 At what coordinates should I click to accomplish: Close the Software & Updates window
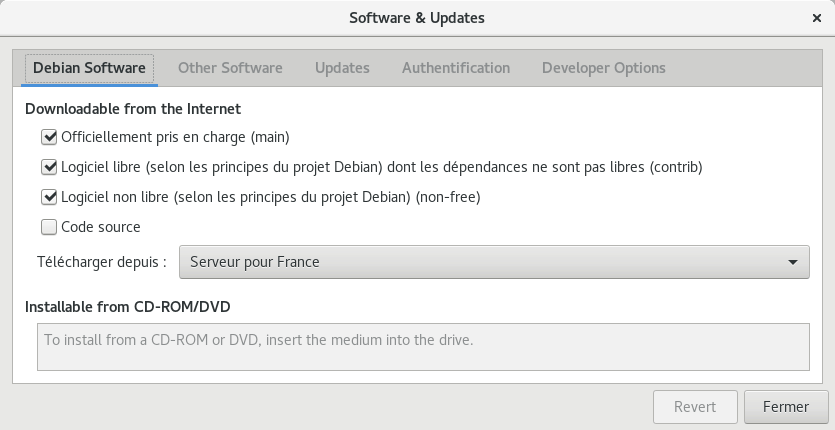click(x=817, y=18)
